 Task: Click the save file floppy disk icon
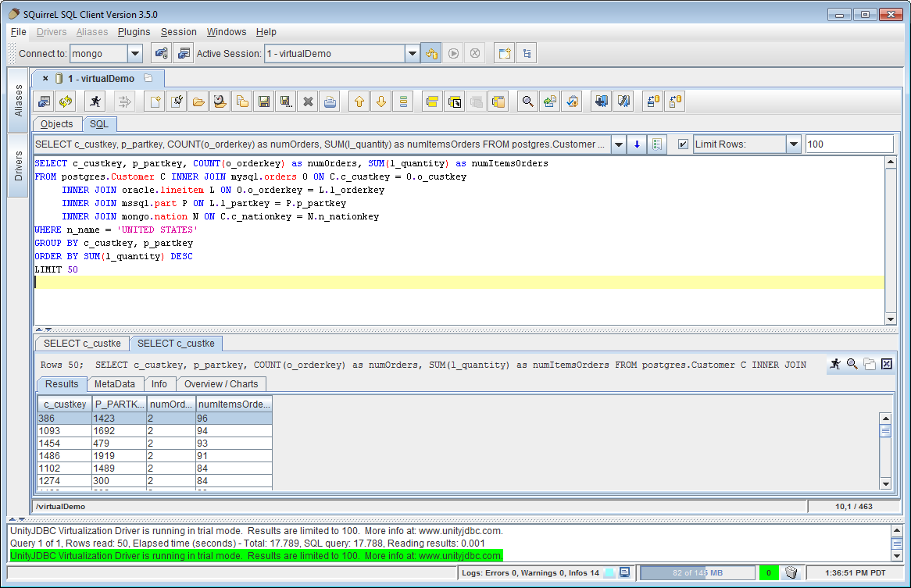pyautogui.click(x=264, y=102)
